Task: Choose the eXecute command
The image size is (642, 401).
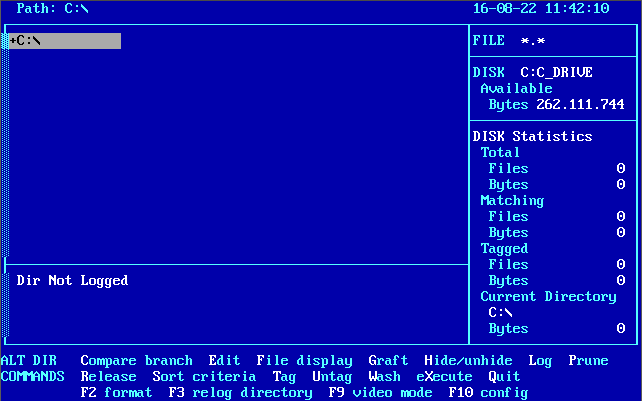Action: point(444,377)
